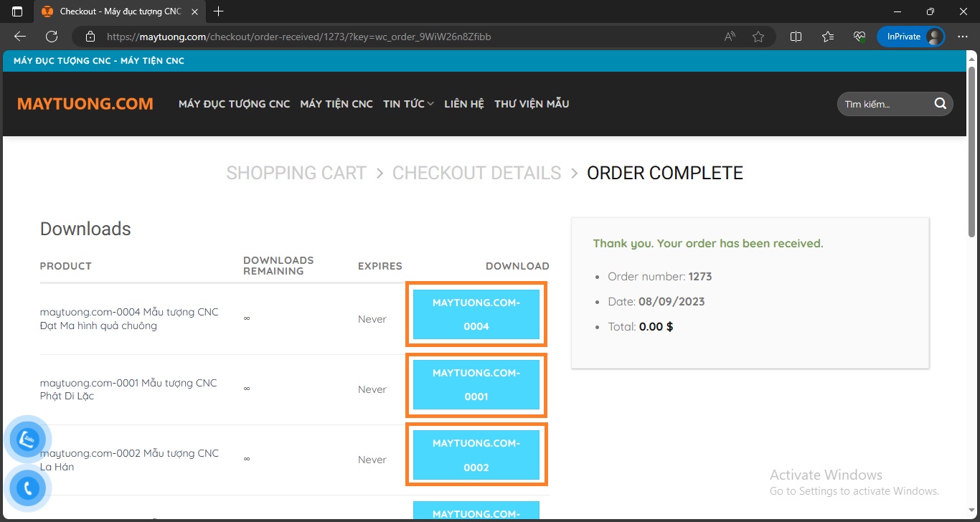Click the total 0.00 $
This screenshot has width=980, height=522.
point(656,326)
